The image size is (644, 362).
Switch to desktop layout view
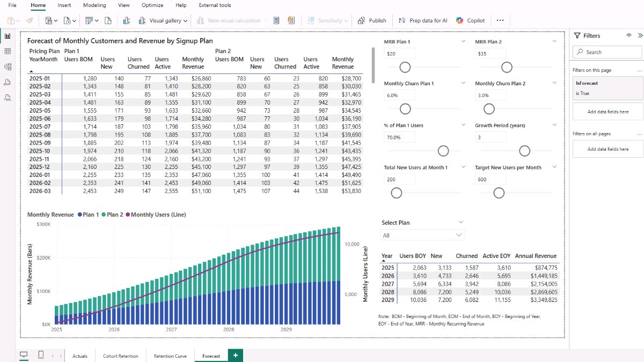(24, 355)
